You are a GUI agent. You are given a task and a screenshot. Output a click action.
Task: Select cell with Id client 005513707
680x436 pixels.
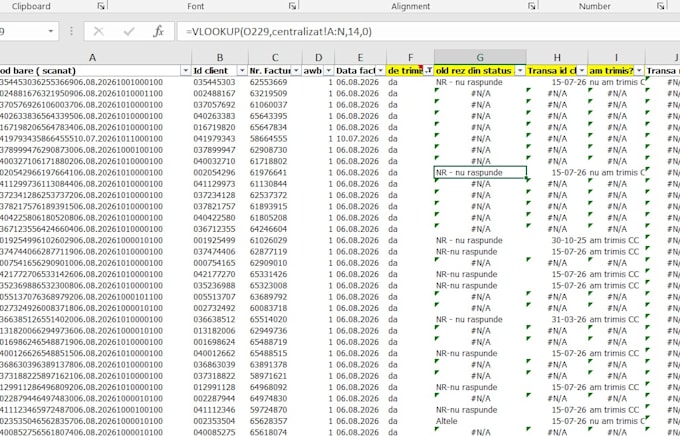[x=220, y=297]
